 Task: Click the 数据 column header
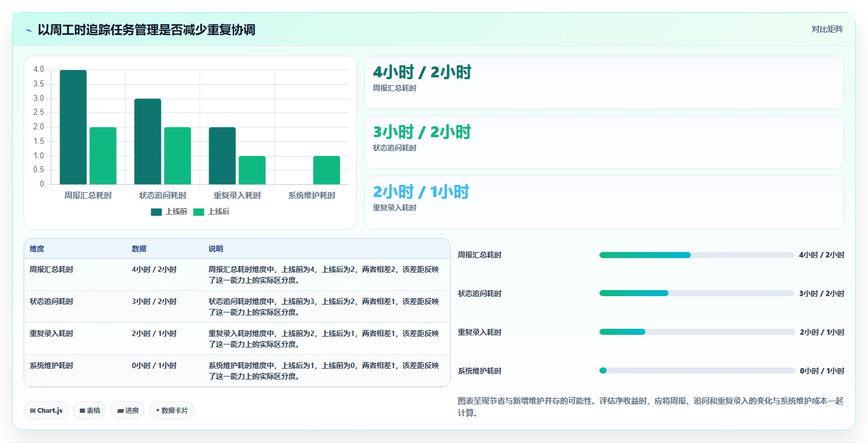click(x=139, y=249)
